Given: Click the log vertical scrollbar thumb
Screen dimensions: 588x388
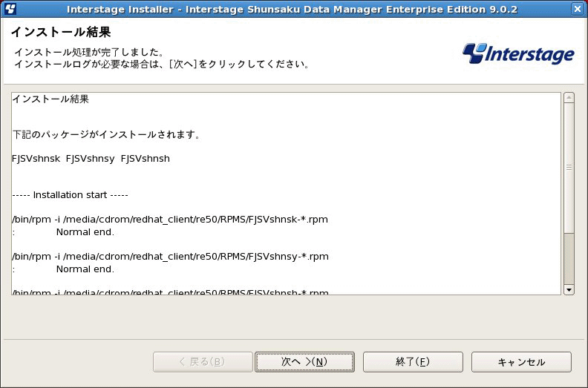Looking at the screenshot, I should (x=569, y=167).
